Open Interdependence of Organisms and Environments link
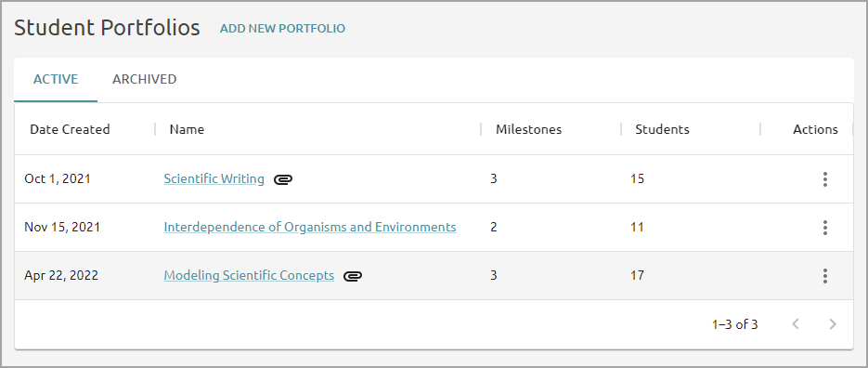The width and height of the screenshot is (868, 368). click(310, 228)
